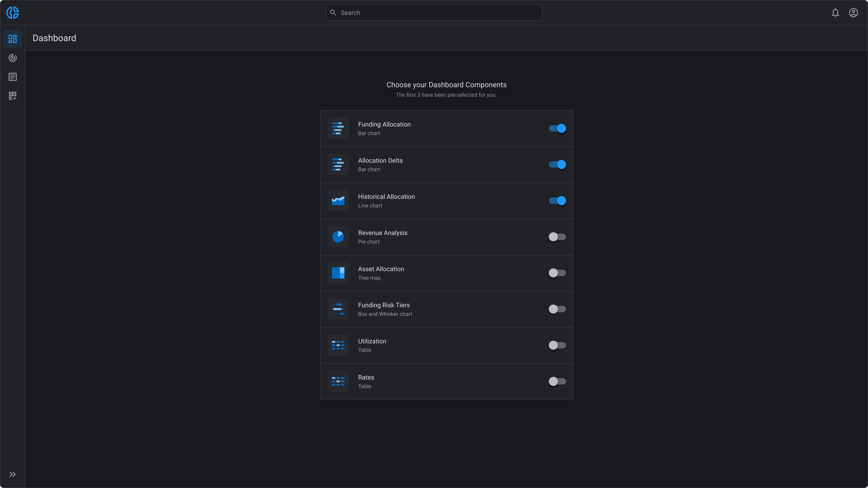Screen dimensions: 868x488
Task: Disable the Funding Allocation toggle
Action: pyautogui.click(x=557, y=128)
